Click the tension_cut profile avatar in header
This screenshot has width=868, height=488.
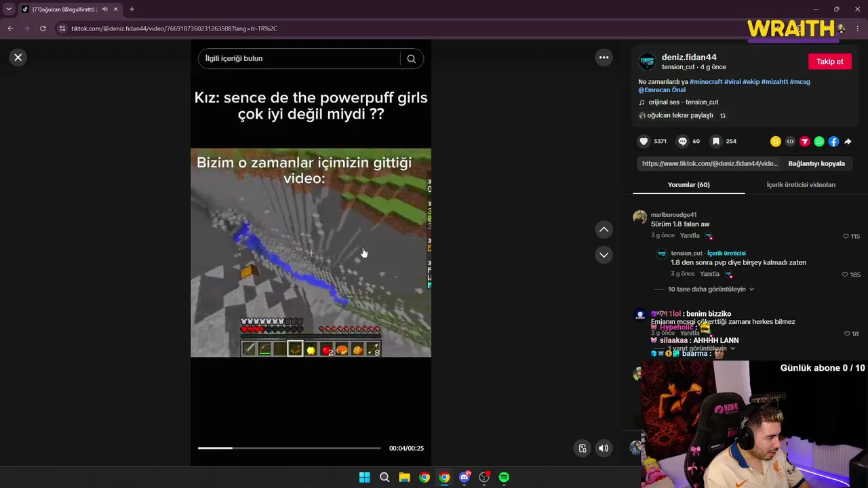tap(648, 62)
